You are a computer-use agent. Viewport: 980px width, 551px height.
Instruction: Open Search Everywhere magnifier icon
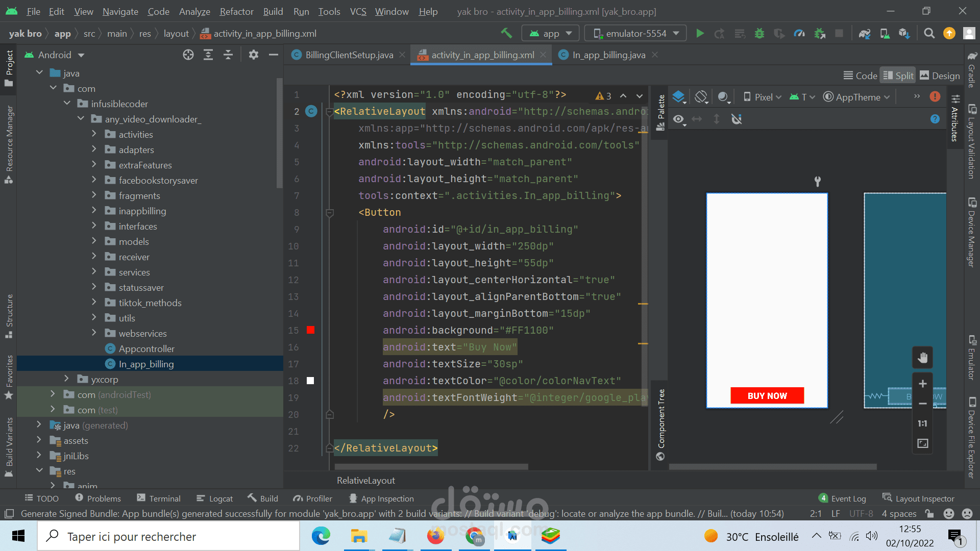[x=929, y=34]
